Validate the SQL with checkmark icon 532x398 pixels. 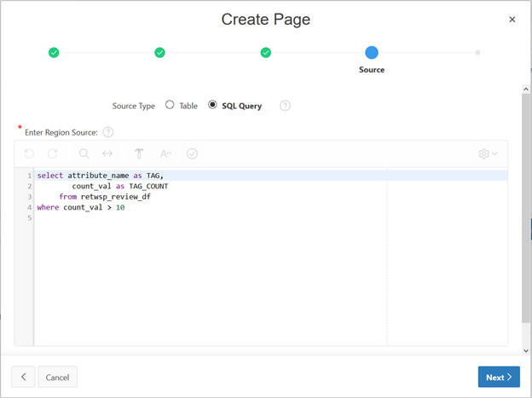click(x=192, y=153)
